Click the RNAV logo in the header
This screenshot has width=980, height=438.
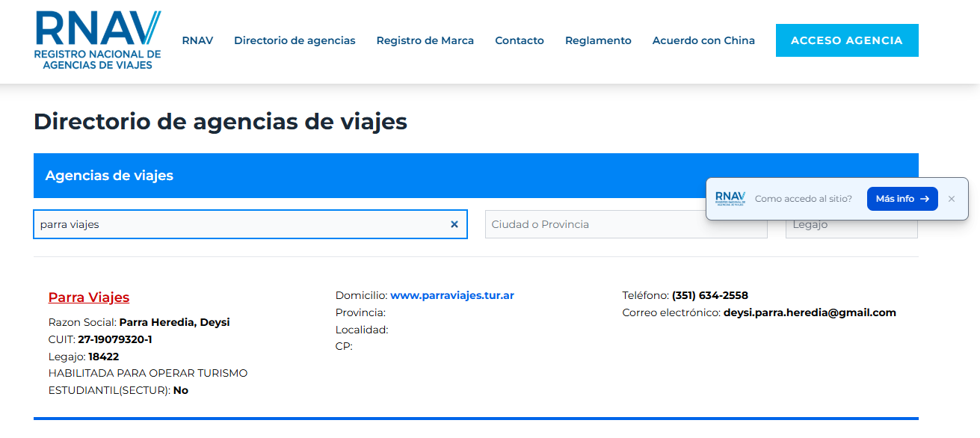point(98,40)
